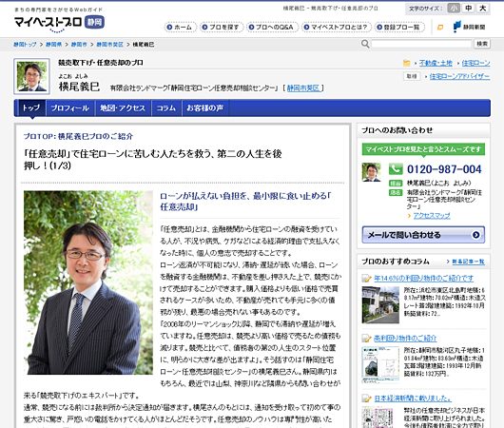Open the ホーム navigation item
The height and width of the screenshot is (428, 504).
[x=180, y=27]
